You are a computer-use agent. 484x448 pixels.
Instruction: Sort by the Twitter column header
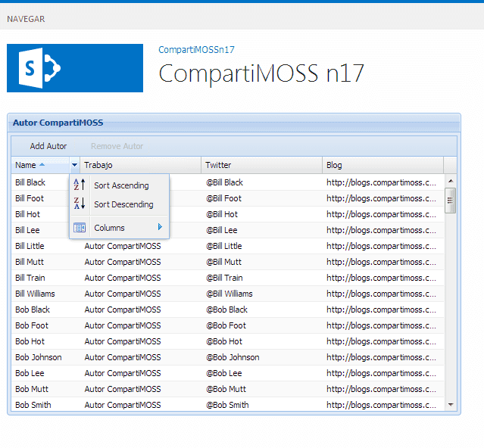click(x=262, y=165)
